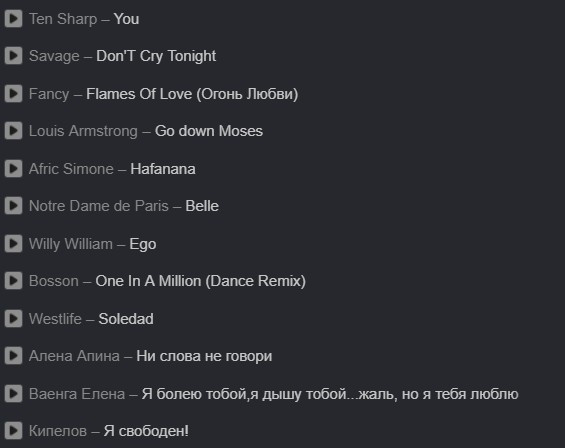Select song title One In A Million (Dance Remix)
The image size is (565, 448).
tap(201, 281)
